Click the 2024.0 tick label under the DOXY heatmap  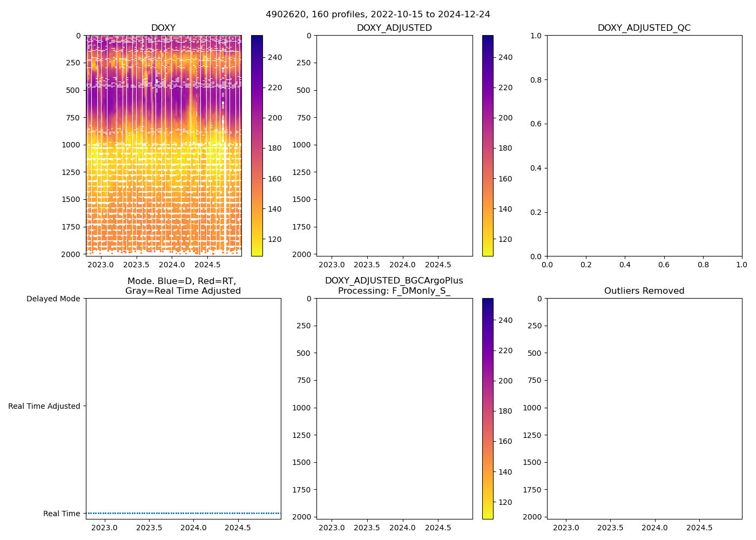(x=172, y=265)
